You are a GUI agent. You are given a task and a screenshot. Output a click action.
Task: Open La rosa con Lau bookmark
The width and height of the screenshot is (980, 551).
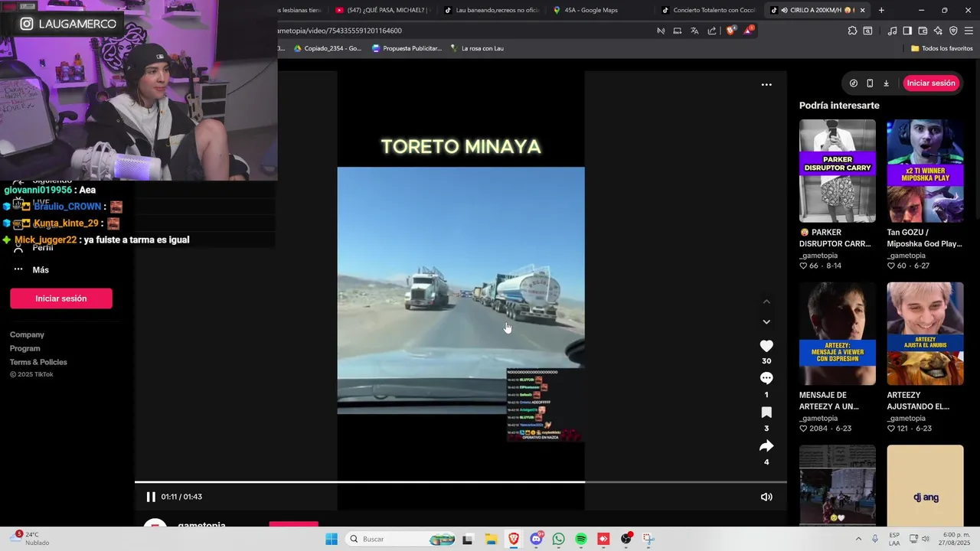click(x=476, y=48)
